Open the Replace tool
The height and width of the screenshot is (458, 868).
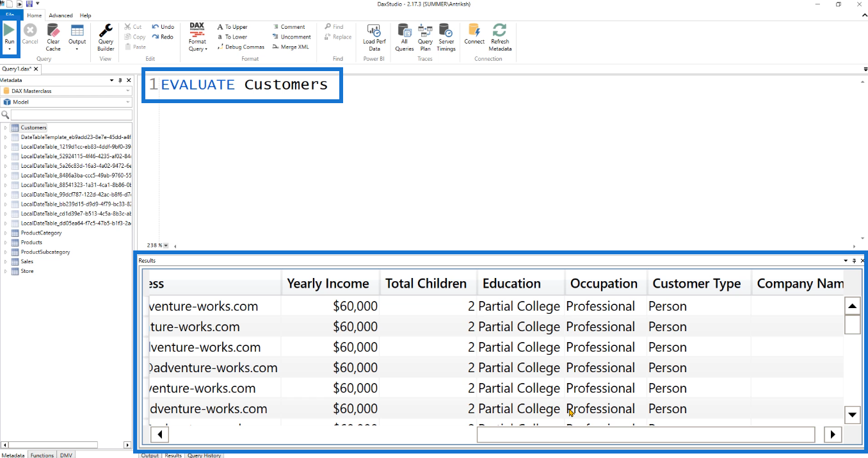[x=338, y=37]
